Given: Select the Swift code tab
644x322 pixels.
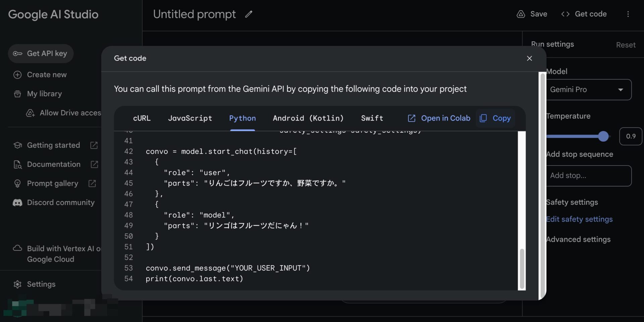Looking at the screenshot, I should pos(372,118).
